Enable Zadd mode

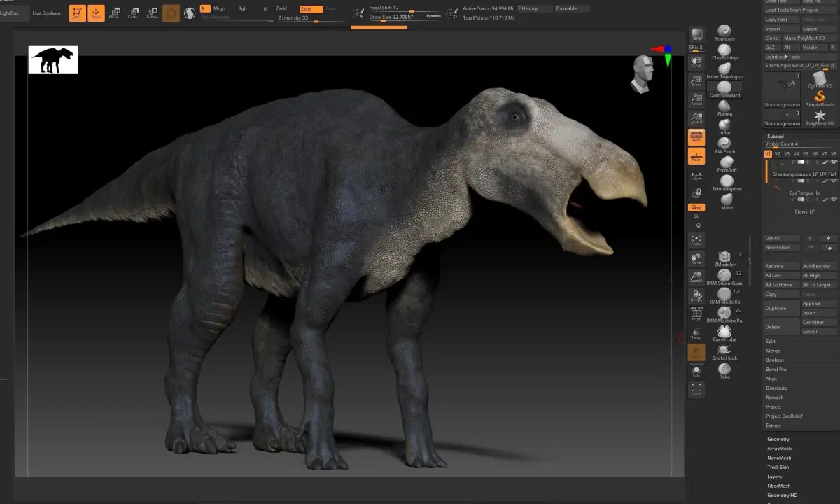point(281,9)
